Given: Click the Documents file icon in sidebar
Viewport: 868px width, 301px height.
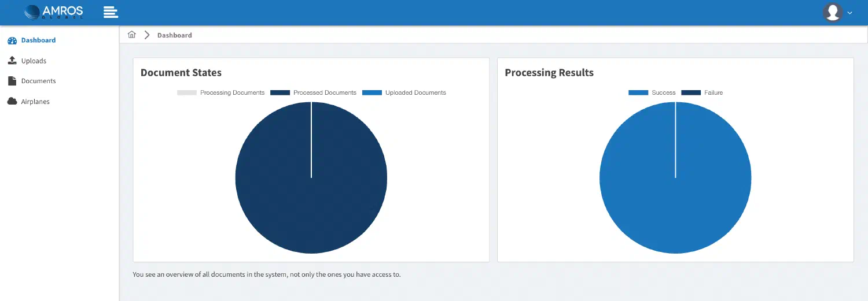Looking at the screenshot, I should pos(12,81).
